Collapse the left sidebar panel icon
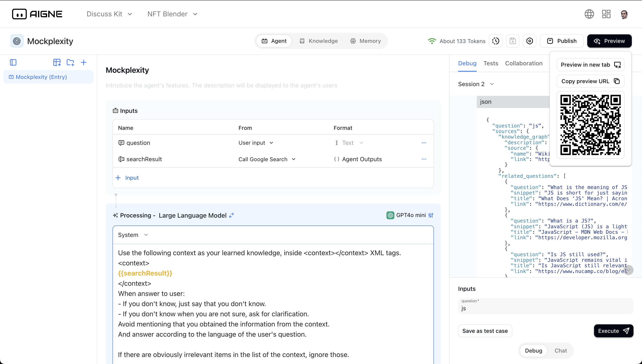This screenshot has width=642, height=364. [13, 62]
